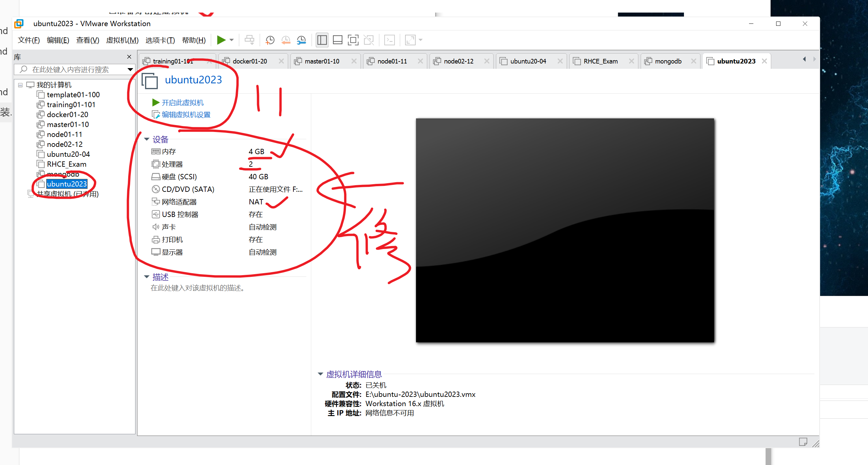Image resolution: width=868 pixels, height=465 pixels.
Task: Switch to the mongodb tab
Action: click(668, 61)
